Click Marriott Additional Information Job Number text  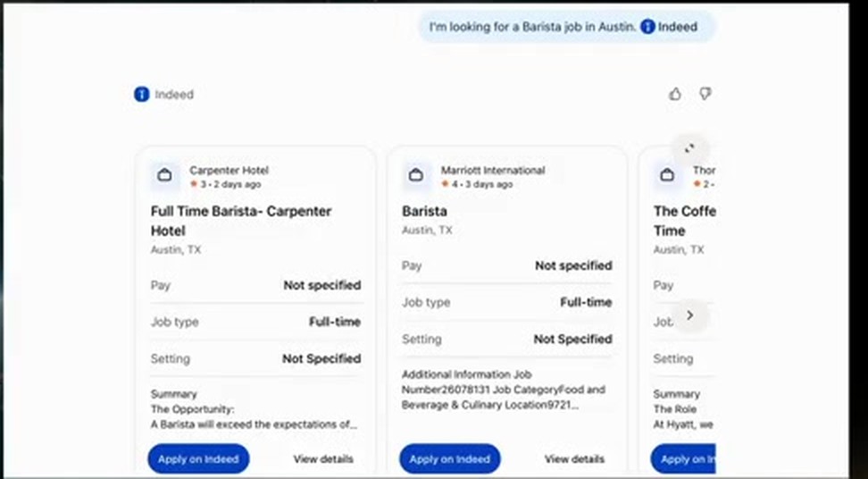coord(503,390)
